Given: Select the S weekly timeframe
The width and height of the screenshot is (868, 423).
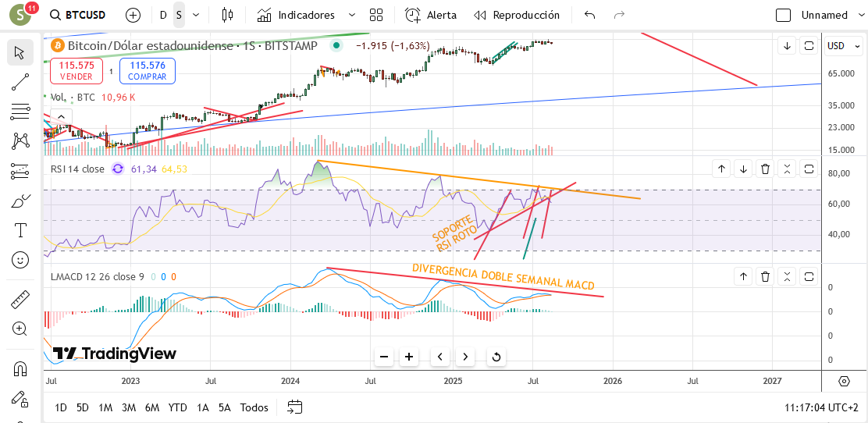Looking at the screenshot, I should pos(179,15).
